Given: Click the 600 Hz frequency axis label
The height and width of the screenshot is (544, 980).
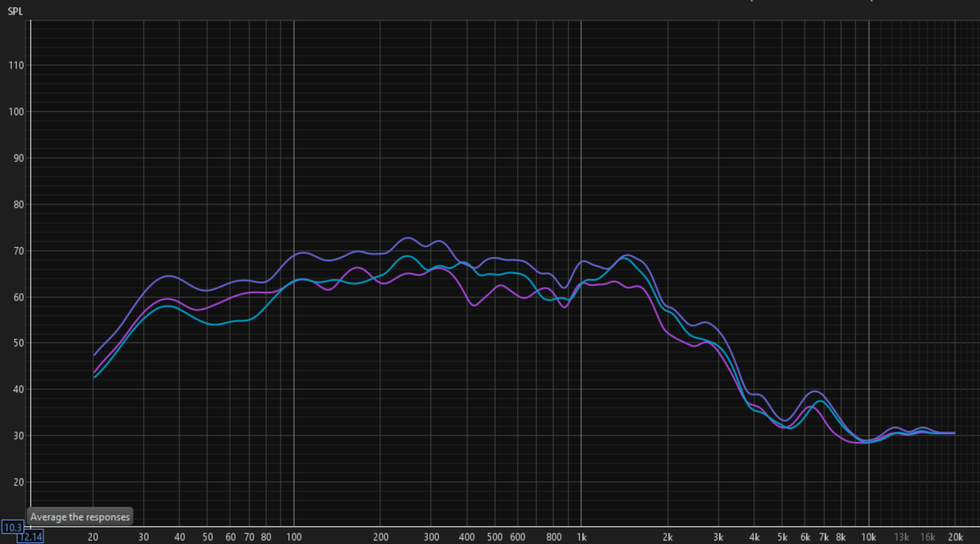Looking at the screenshot, I should pos(517,537).
